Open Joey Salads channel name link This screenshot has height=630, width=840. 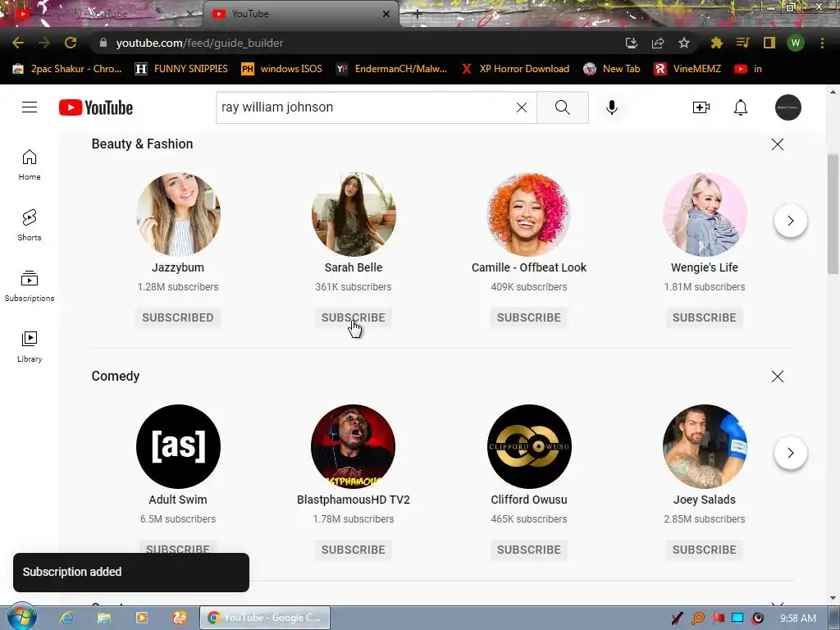tap(705, 500)
